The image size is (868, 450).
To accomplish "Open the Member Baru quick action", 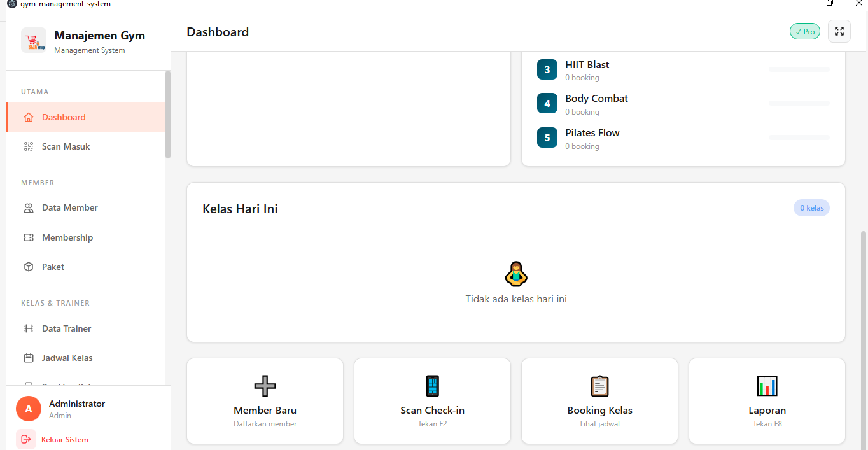I will point(265,401).
